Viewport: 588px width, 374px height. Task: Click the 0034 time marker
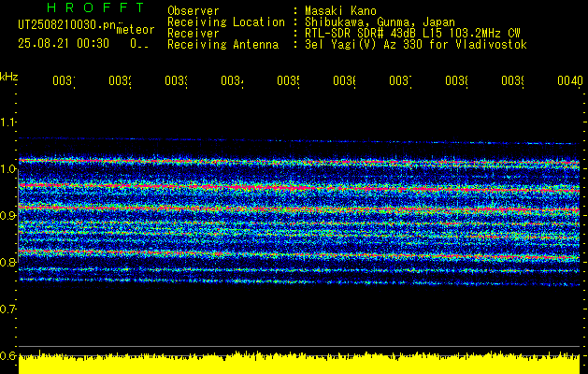232,81
